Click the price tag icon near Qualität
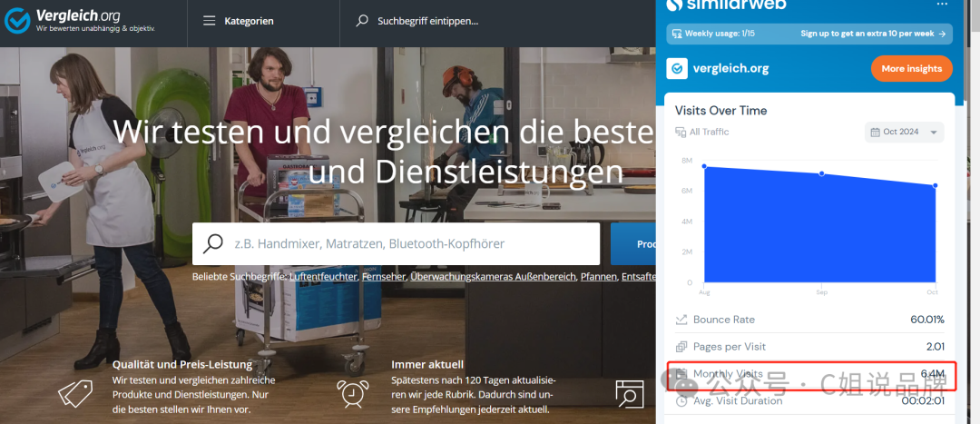This screenshot has height=424, width=980. pos(75,391)
